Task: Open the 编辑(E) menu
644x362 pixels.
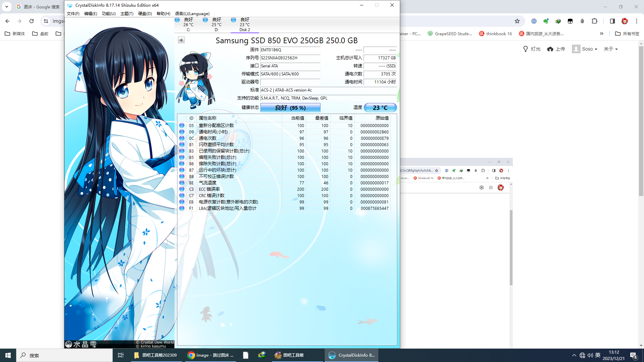Action: (x=91, y=14)
